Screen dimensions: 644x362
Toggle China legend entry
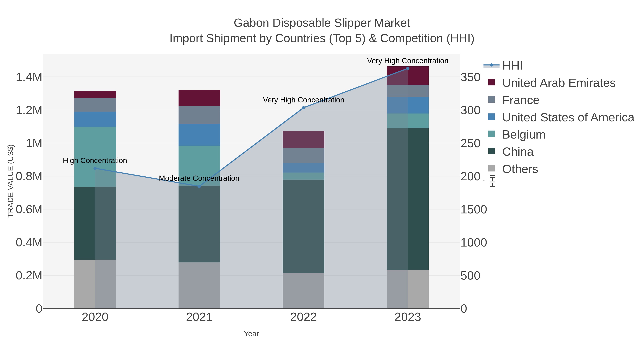click(511, 152)
